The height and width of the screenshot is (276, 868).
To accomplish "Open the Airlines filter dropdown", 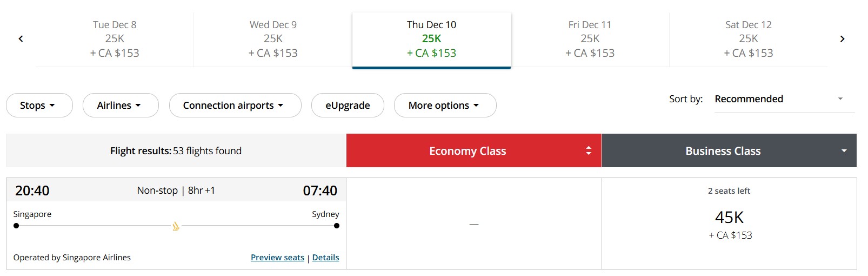I will coord(120,106).
